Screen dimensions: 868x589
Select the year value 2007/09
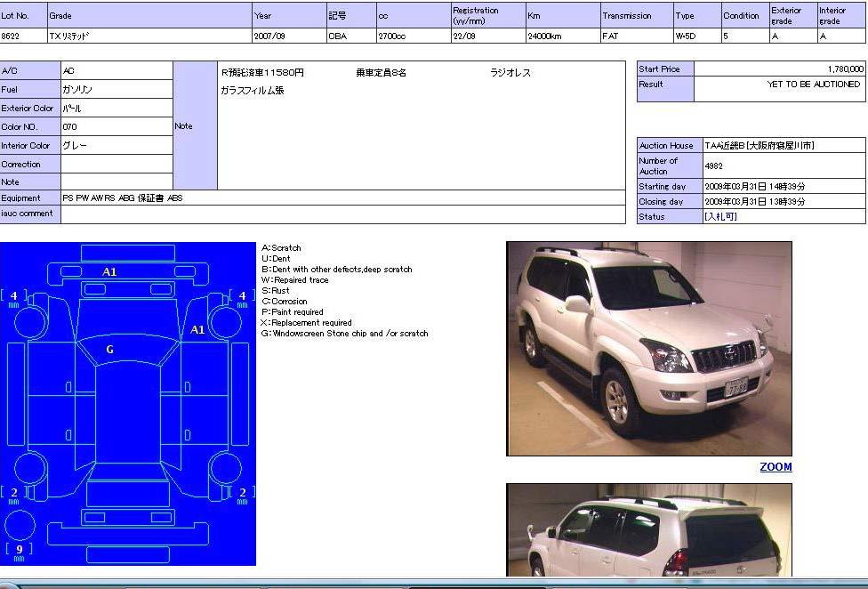coord(269,36)
